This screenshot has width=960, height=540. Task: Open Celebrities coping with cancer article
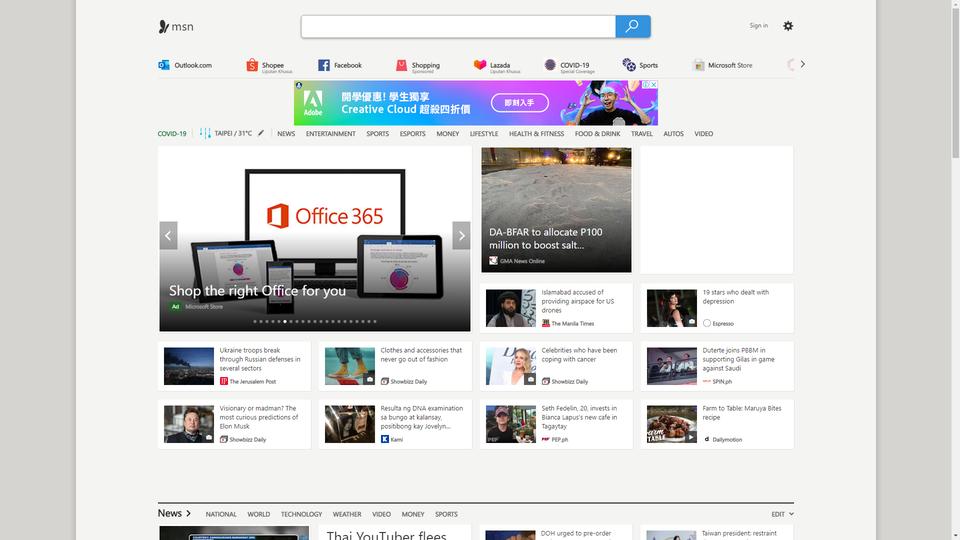pos(556,366)
